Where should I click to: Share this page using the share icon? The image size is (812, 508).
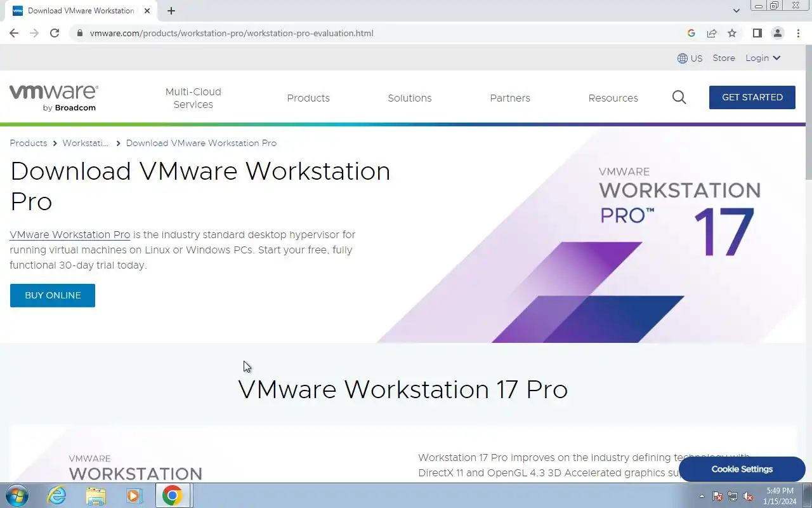click(x=712, y=33)
